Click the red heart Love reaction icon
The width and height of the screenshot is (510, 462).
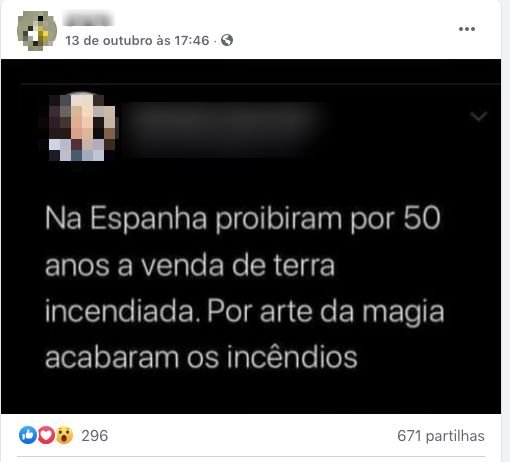[x=46, y=435]
